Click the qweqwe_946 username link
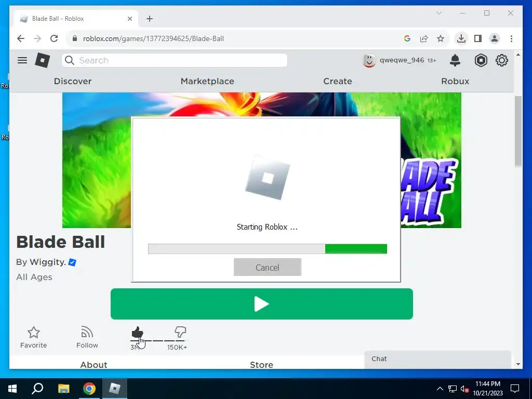This screenshot has height=399, width=532. click(x=402, y=60)
